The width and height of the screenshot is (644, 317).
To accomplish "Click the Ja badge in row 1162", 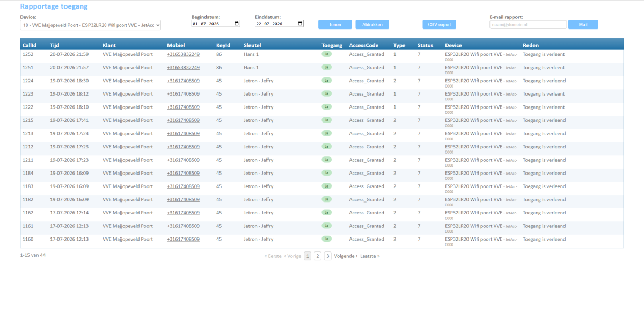I will (326, 212).
